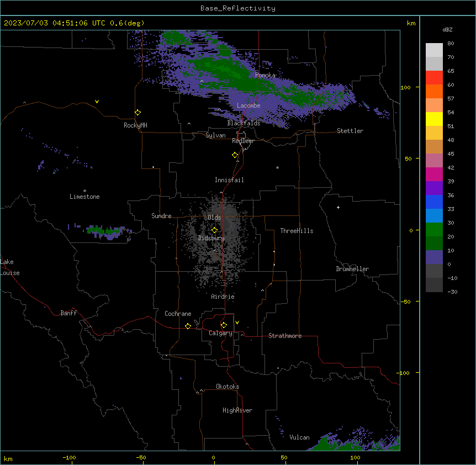Pick the legend swatch between 80 and 70
476x465 pixels.
(x=434, y=50)
